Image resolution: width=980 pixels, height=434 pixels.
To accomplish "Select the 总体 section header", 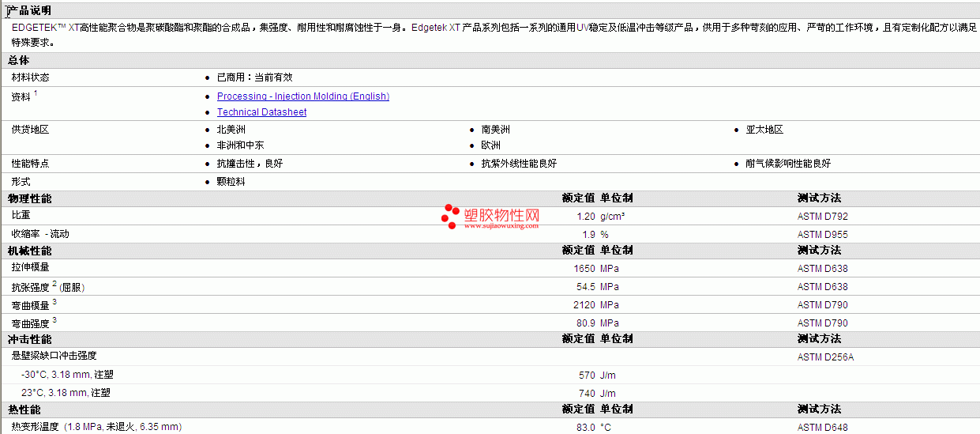I will [19, 60].
